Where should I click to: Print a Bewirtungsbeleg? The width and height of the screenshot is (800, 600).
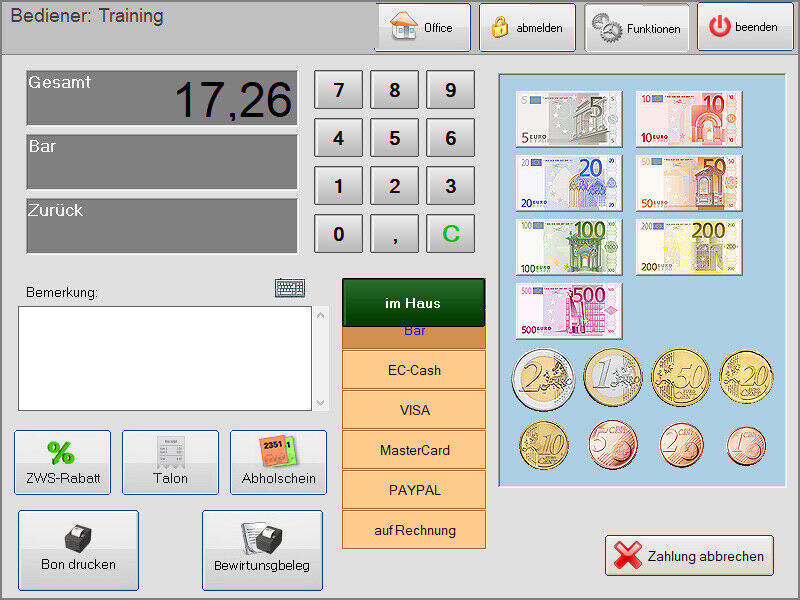262,549
